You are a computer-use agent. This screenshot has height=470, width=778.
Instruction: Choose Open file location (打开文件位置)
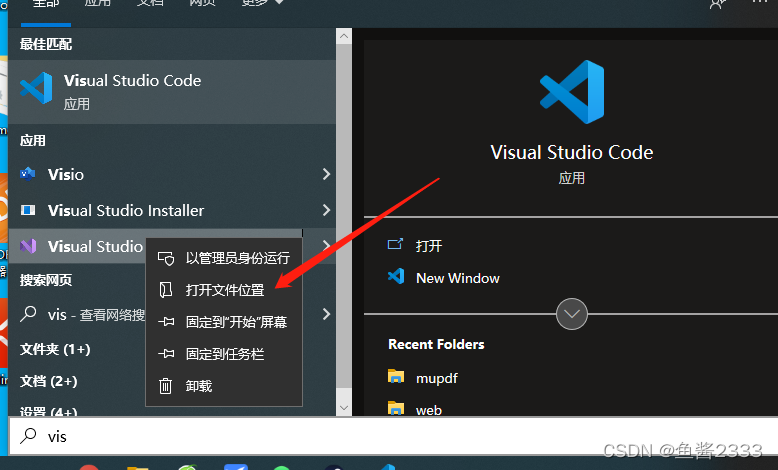pyautogui.click(x=224, y=290)
